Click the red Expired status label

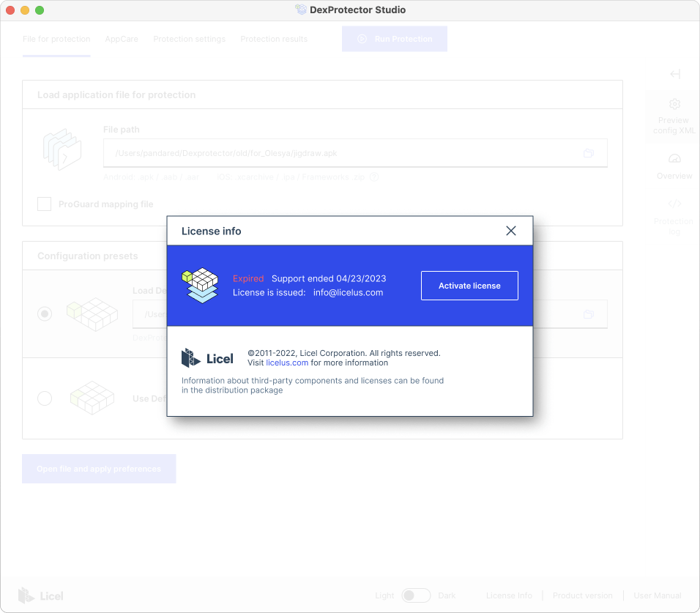pos(248,278)
